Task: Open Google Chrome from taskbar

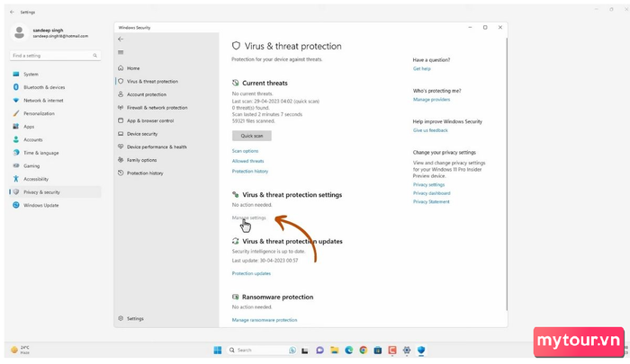Action: 364,351
